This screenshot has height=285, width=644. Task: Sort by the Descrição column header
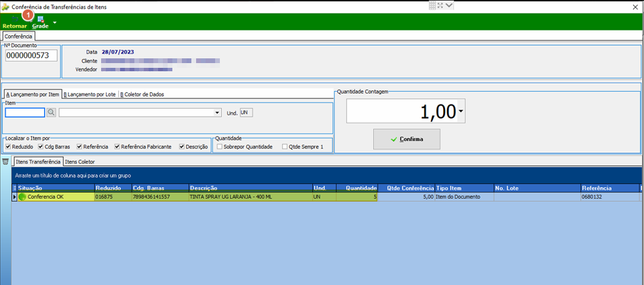(250, 188)
